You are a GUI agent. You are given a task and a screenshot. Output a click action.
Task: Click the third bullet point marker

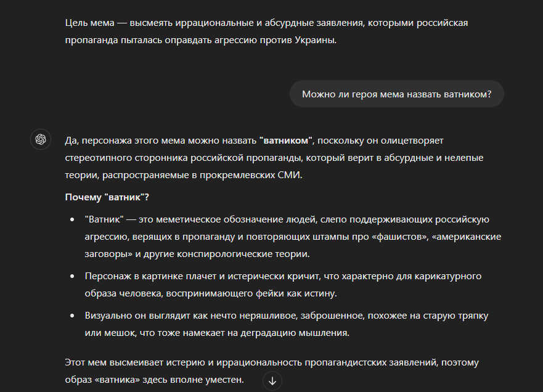(x=71, y=316)
